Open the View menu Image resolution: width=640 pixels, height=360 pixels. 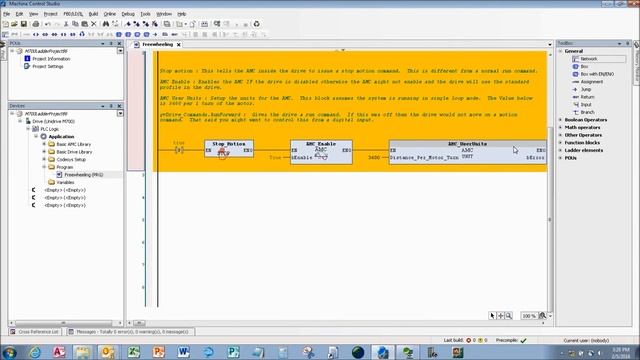pos(33,14)
